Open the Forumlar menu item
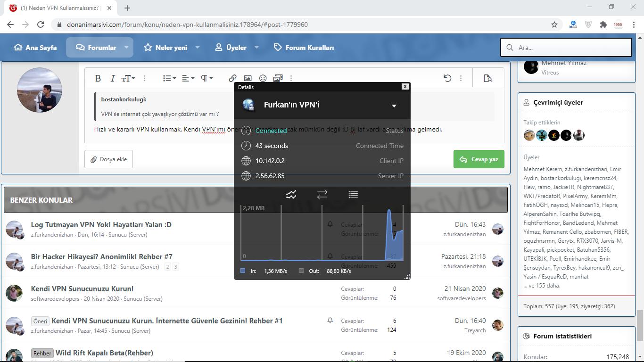The width and height of the screenshot is (644, 362). pos(96,48)
